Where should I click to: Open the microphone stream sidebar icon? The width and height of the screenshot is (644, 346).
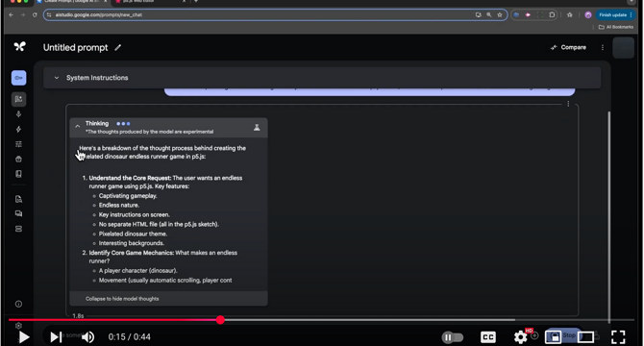point(19,114)
